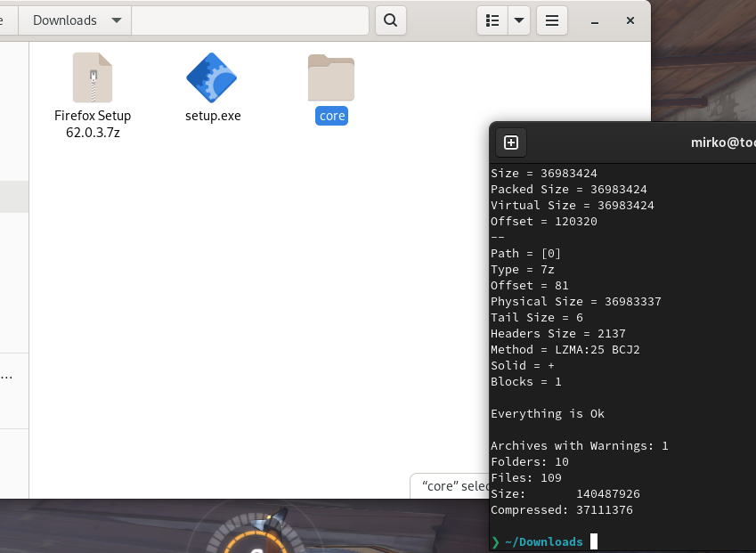The width and height of the screenshot is (756, 553).
Task: Click the truncated sidebar entry with ellipsis
Action: pyautogui.click(x=8, y=375)
